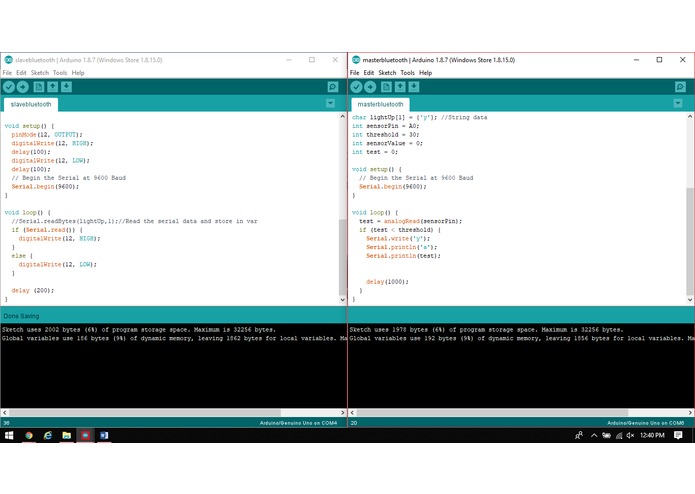The image size is (695, 494).
Task: Click the battery icon in system tray
Action: [606, 436]
